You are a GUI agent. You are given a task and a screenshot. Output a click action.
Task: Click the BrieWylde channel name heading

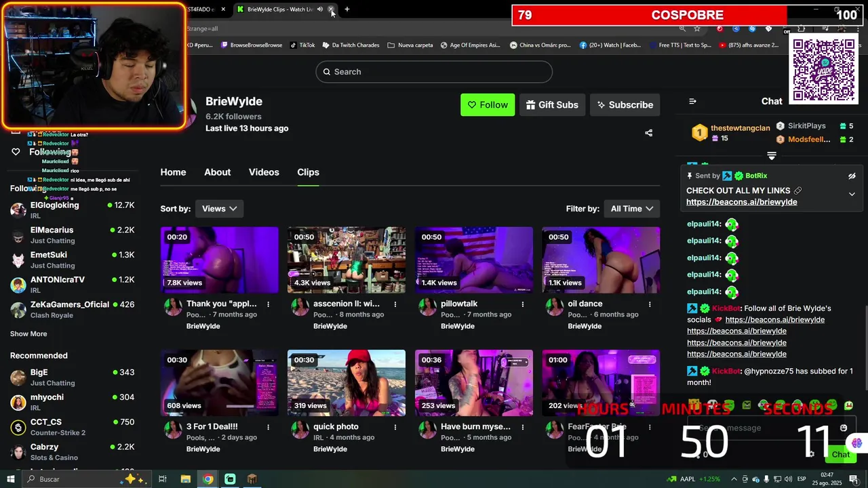click(x=234, y=101)
